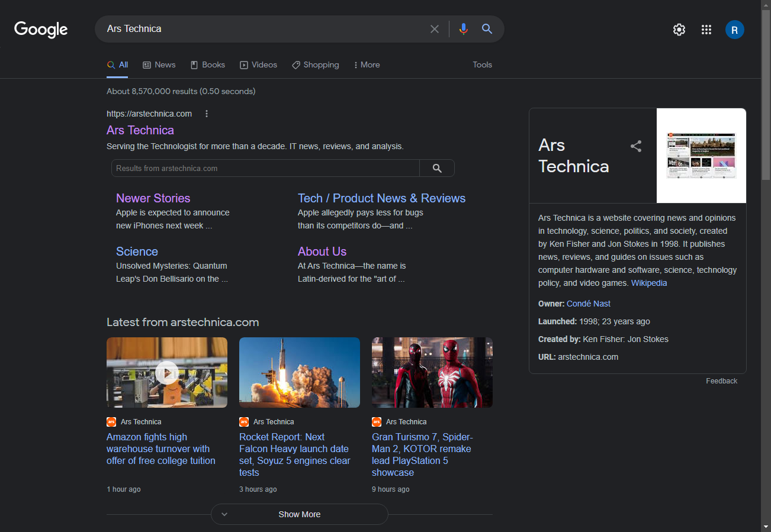This screenshot has height=532, width=771.
Task: Click the magnifier icon in Google search bar
Action: click(x=487, y=29)
